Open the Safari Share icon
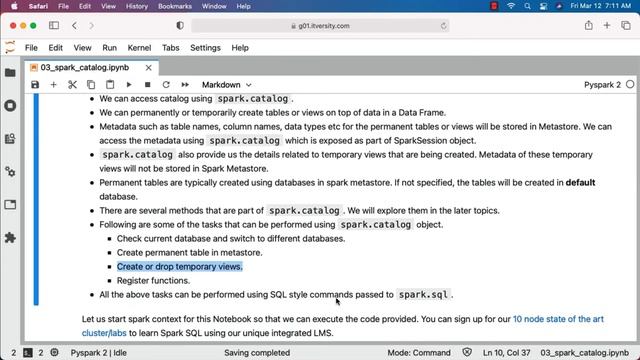The width and height of the screenshot is (640, 360). [589, 25]
